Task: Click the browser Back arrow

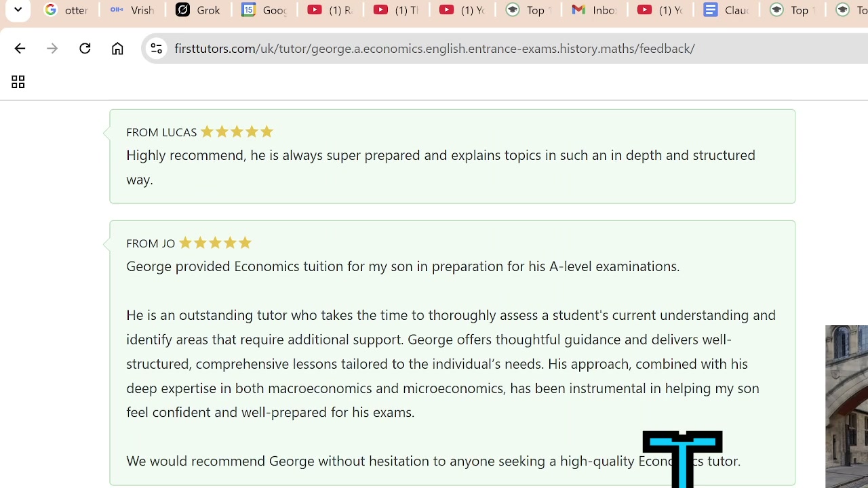Action: pos(20,48)
